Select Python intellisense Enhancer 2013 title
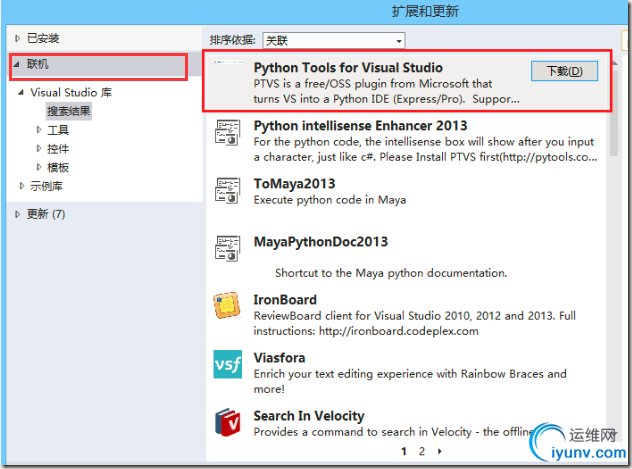Screen dimensions: 632x469 pos(360,126)
